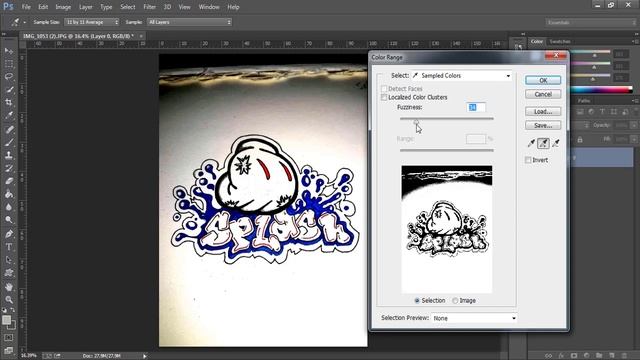The width and height of the screenshot is (640, 360).
Task: Open the Filter menu
Action: 149,7
